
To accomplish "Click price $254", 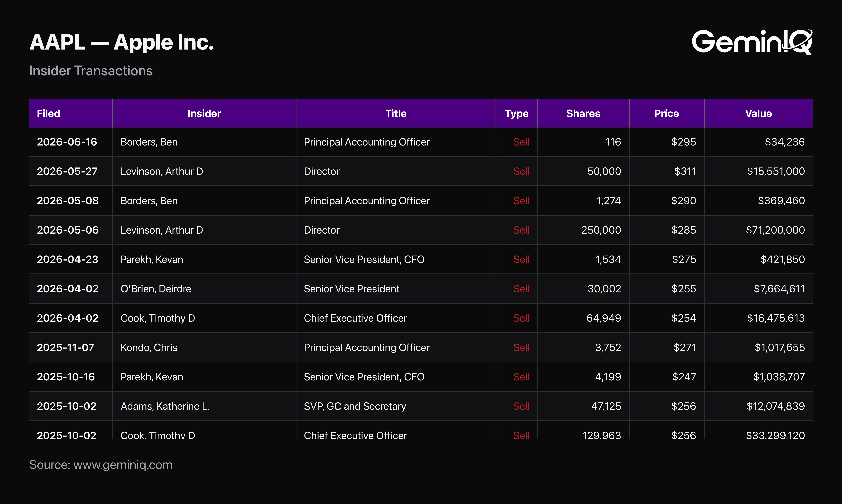I will [x=684, y=318].
